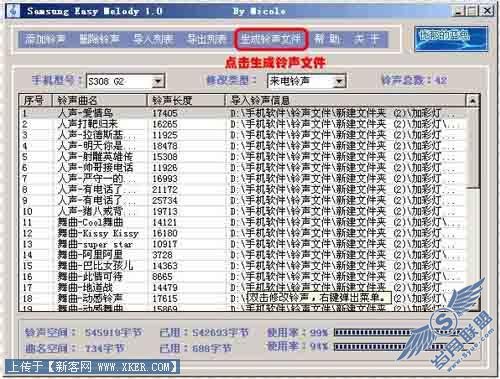
Task: Click the blue banner button at top right
Action: (451, 39)
